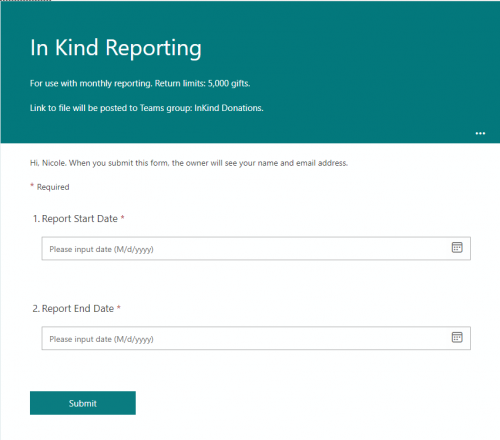Screen dimensions: 500x440
Task: Open the three-dots more options menu
Action: click(x=480, y=133)
